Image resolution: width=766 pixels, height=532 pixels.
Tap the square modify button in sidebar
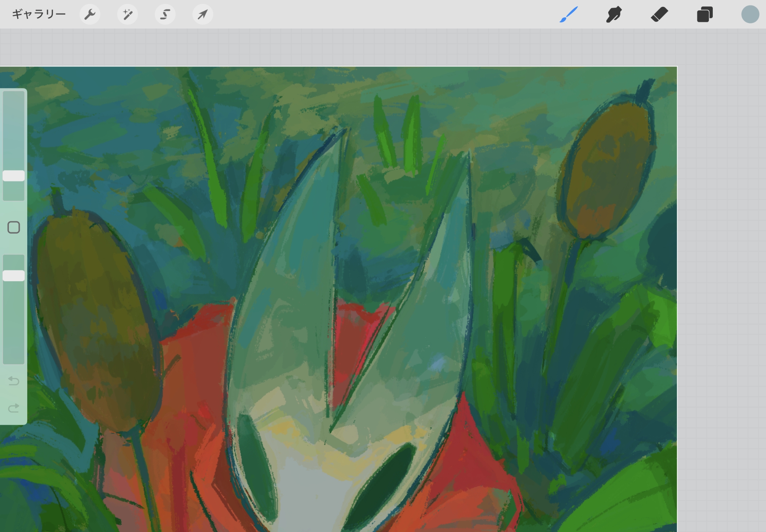click(x=14, y=228)
